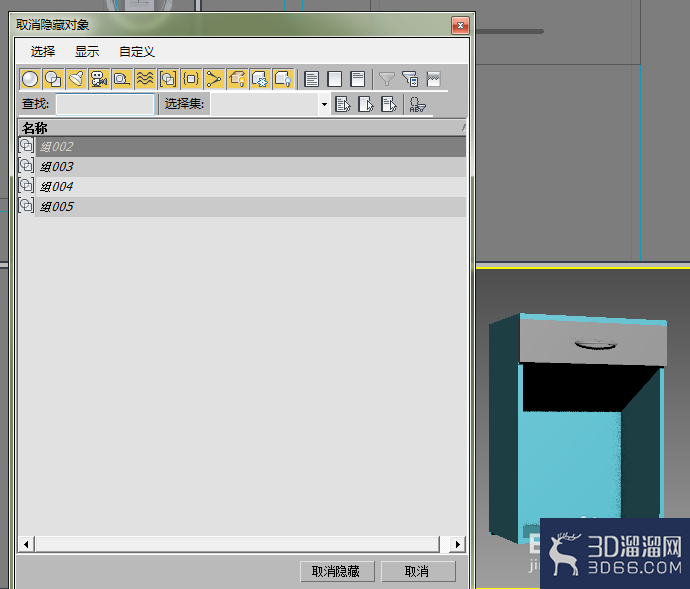Click the horizontal scrollbar right arrow

[x=458, y=545]
